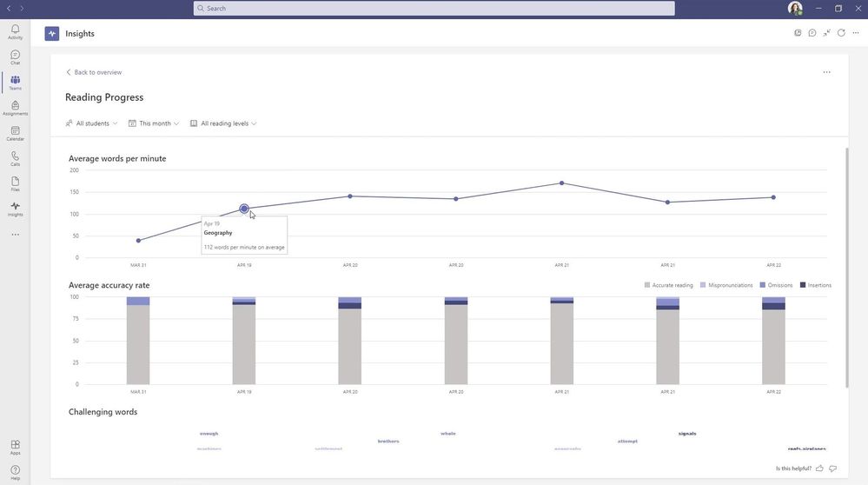The width and height of the screenshot is (868, 485).
Task: Click thumbs up for Is this helpful
Action: pos(819,468)
